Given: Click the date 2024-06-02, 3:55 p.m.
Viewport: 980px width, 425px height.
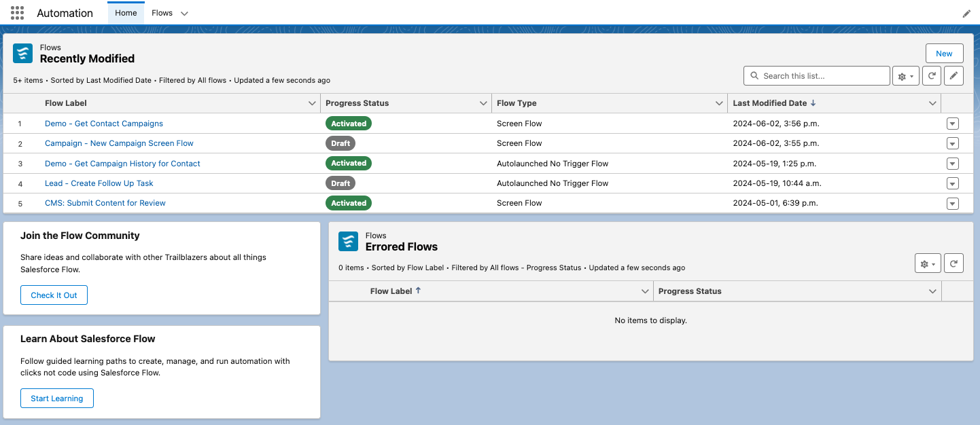Looking at the screenshot, I should [x=776, y=143].
